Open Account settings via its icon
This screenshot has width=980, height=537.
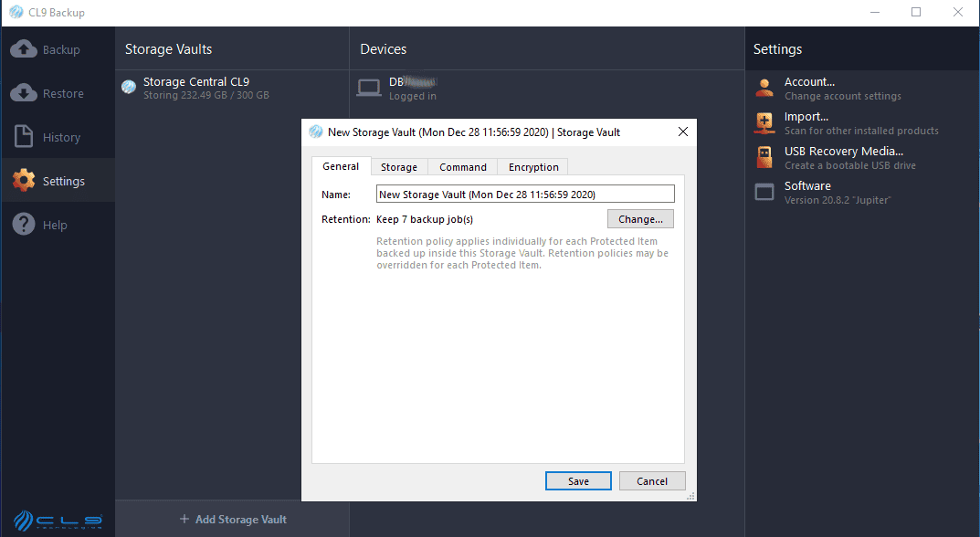coord(764,87)
